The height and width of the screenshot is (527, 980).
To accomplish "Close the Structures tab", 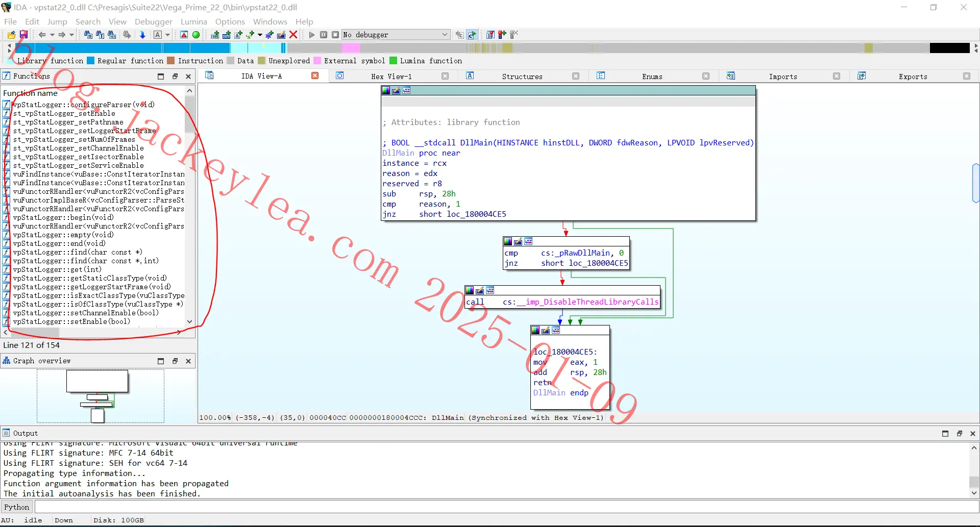I will 576,76.
